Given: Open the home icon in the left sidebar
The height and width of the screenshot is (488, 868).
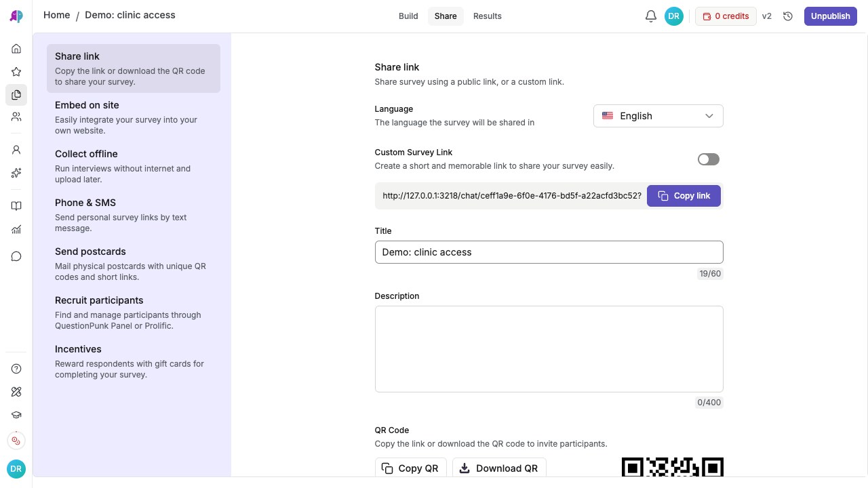Looking at the screenshot, I should point(16,49).
